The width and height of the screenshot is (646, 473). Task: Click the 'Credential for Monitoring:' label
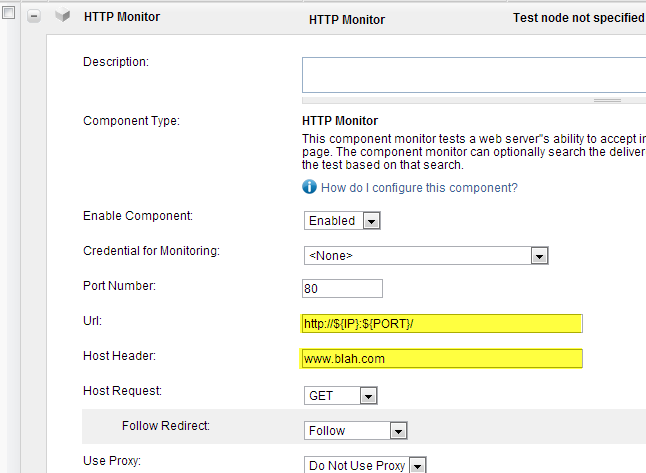pos(152,251)
